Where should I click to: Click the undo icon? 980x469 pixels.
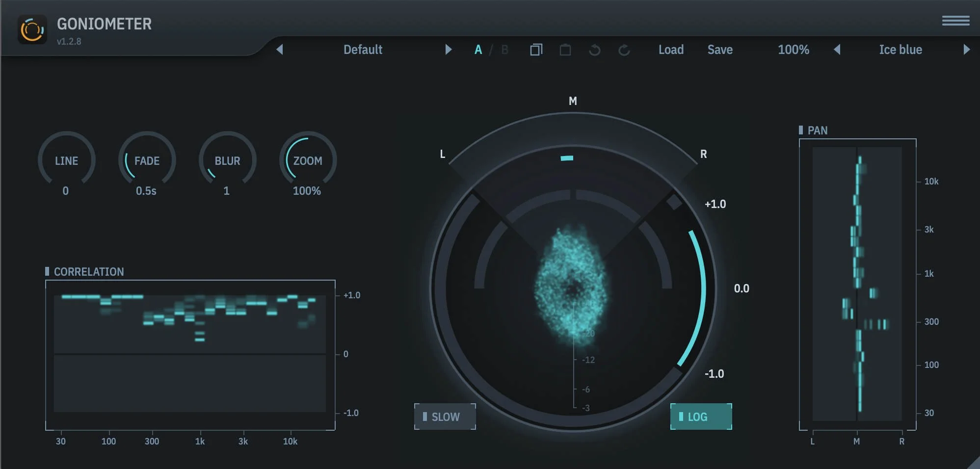[x=594, y=50]
